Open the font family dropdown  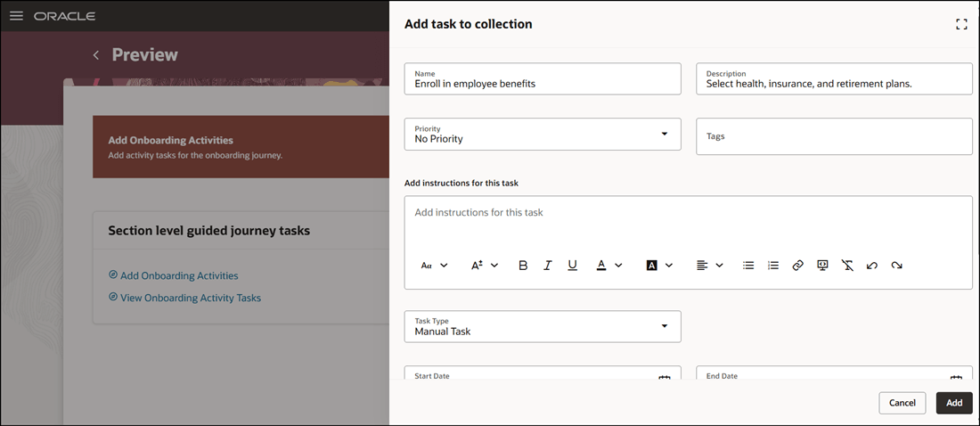(435, 266)
